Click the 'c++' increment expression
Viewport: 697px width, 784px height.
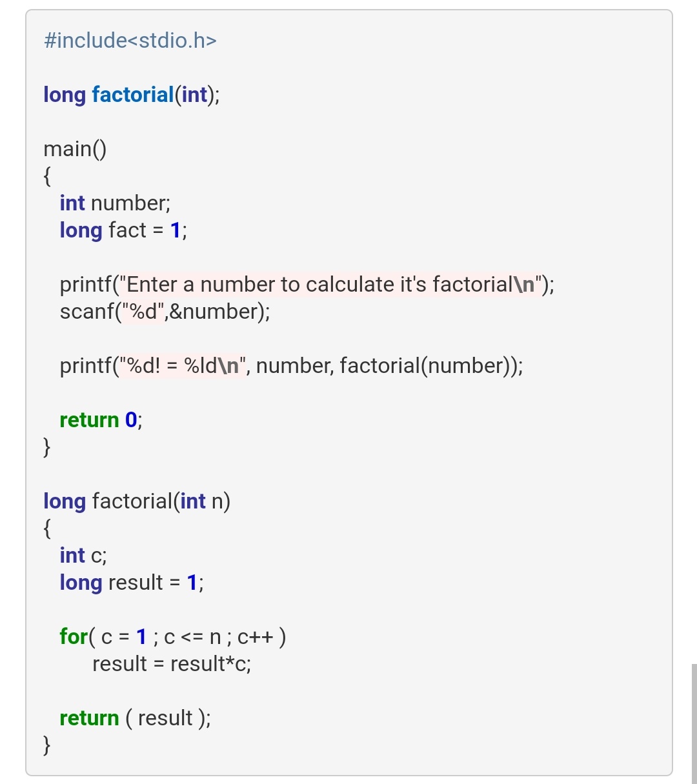coord(255,638)
